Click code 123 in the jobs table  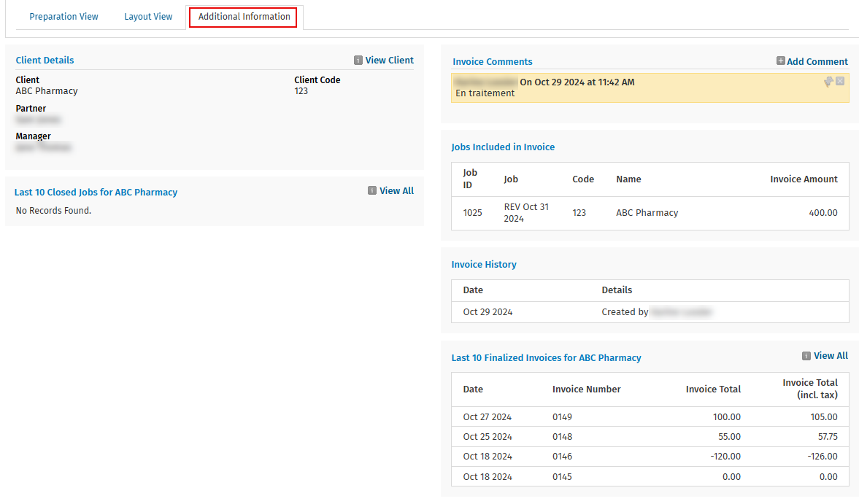579,213
